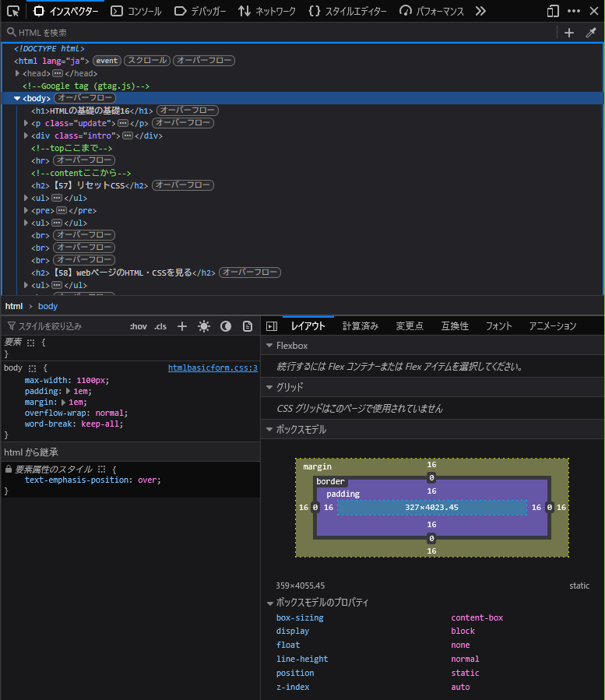Open the Inspector tab
The width and height of the screenshot is (605, 700).
65,11
